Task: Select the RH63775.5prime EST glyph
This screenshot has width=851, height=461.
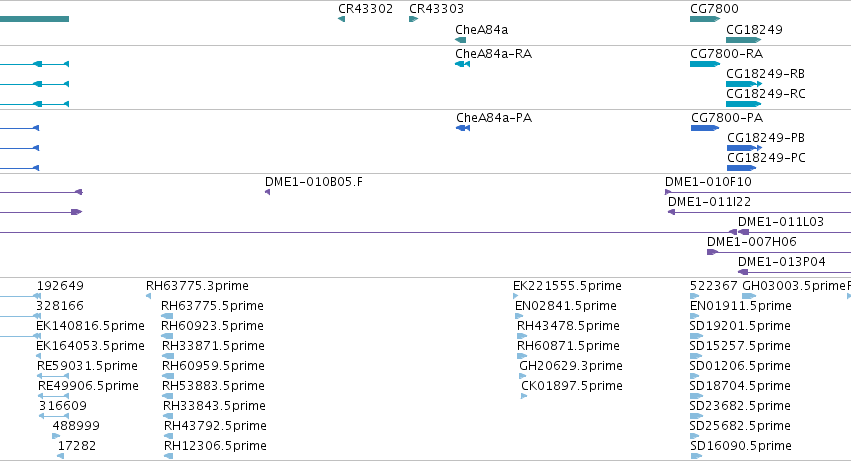Action: [x=167, y=316]
